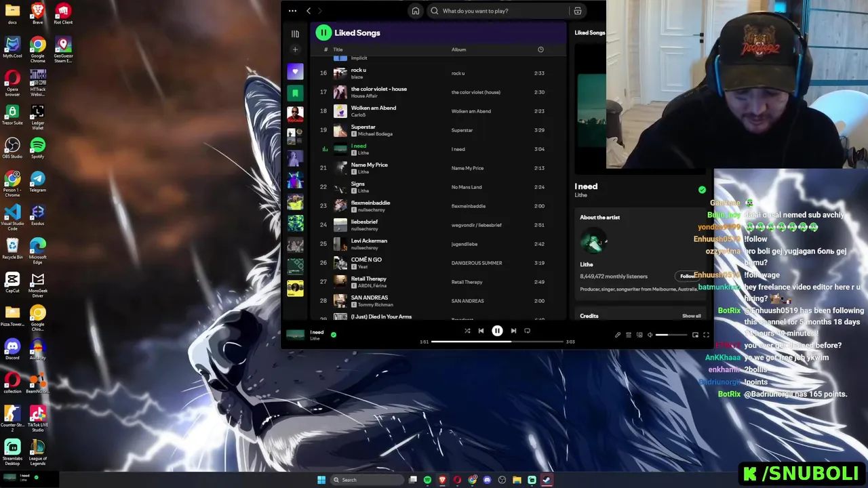This screenshot has height=488, width=868.
Task: Open Liked Songs heart tile in sidebar
Action: point(295,71)
